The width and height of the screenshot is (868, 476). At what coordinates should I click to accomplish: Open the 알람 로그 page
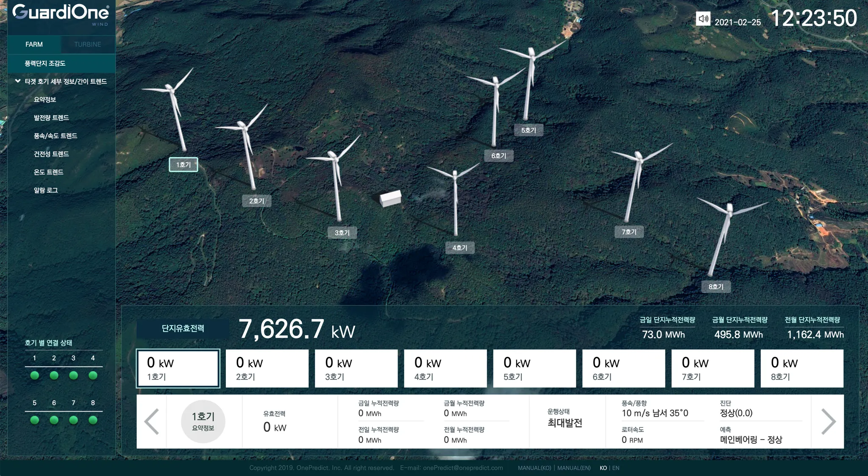pos(46,190)
